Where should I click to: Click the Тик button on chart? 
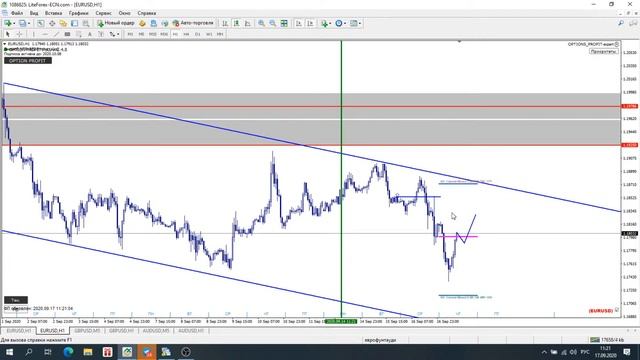pos(16,300)
